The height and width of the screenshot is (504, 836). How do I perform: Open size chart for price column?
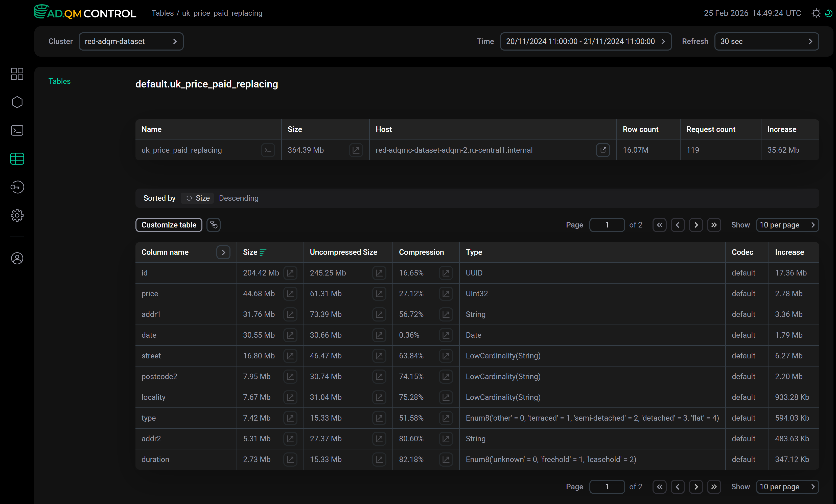pyautogui.click(x=290, y=293)
